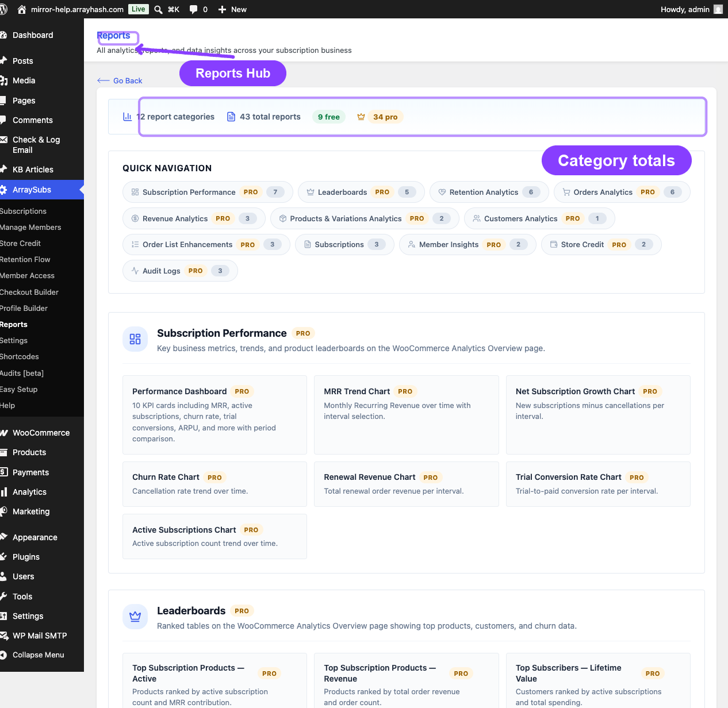The height and width of the screenshot is (708, 728).
Task: Open the comments bubble icon in admin bar
Action: click(x=193, y=9)
